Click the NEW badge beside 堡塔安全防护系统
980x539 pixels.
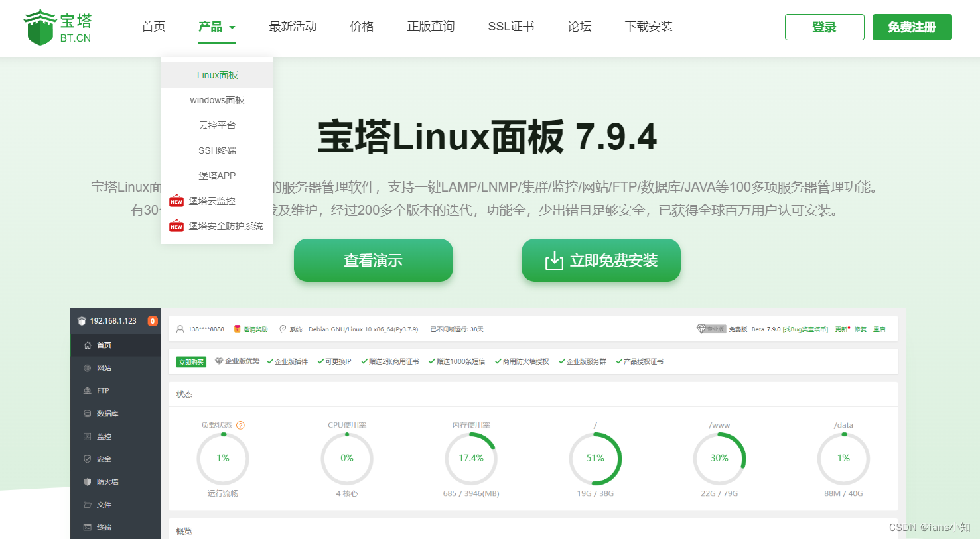coord(176,226)
